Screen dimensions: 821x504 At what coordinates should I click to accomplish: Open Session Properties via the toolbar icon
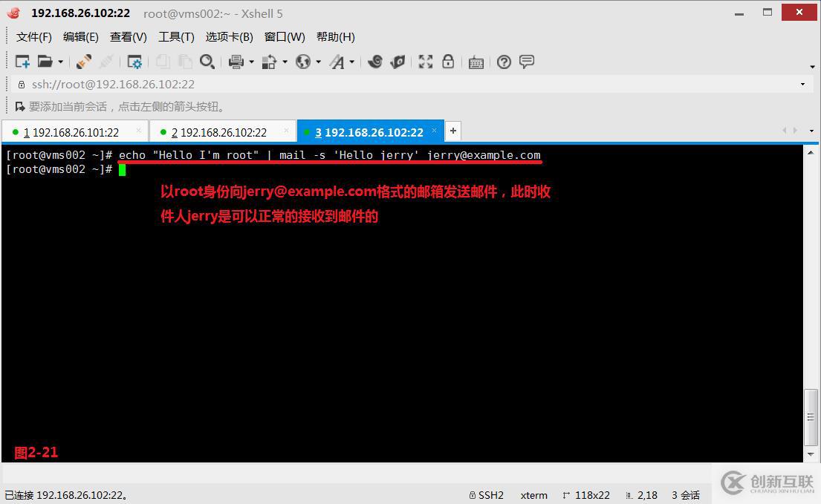point(134,62)
